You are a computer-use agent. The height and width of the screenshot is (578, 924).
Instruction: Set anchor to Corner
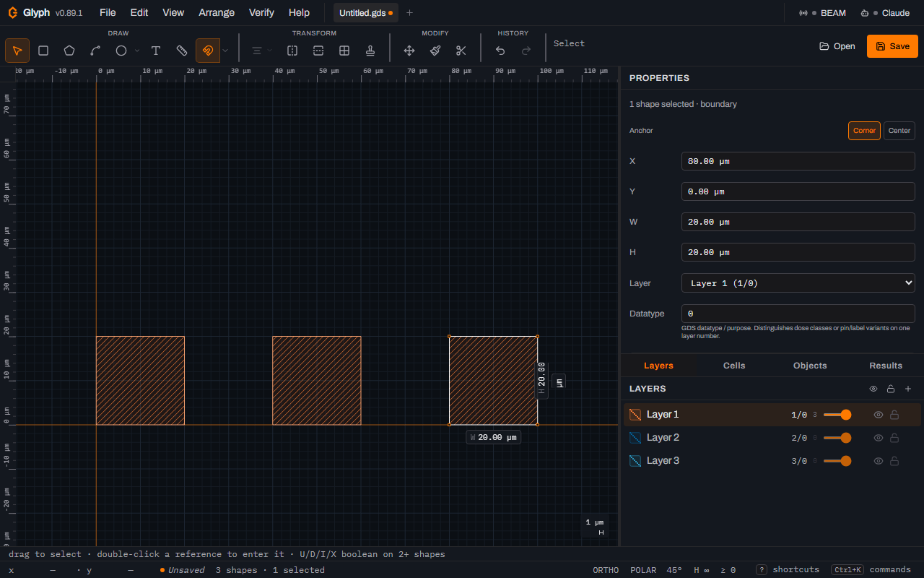[864, 131]
